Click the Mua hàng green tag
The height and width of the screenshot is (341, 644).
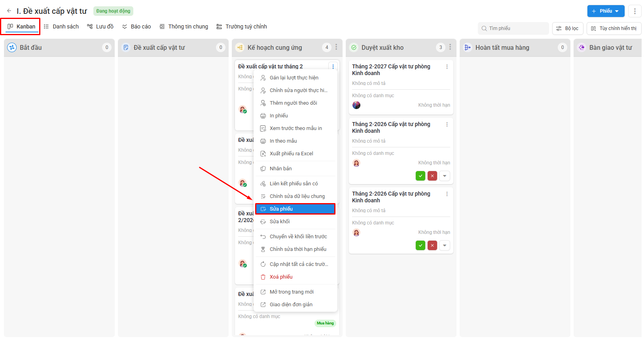click(x=325, y=323)
